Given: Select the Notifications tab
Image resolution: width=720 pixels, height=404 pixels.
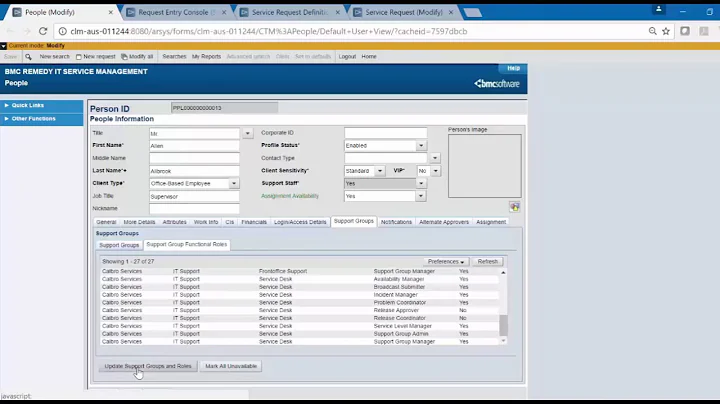Looking at the screenshot, I should tap(396, 222).
